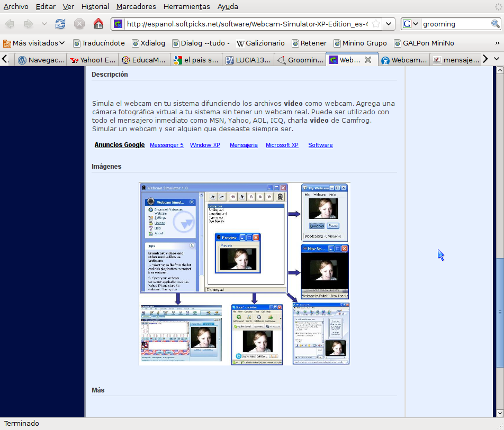Click the Terminado status bar text

tap(21, 423)
